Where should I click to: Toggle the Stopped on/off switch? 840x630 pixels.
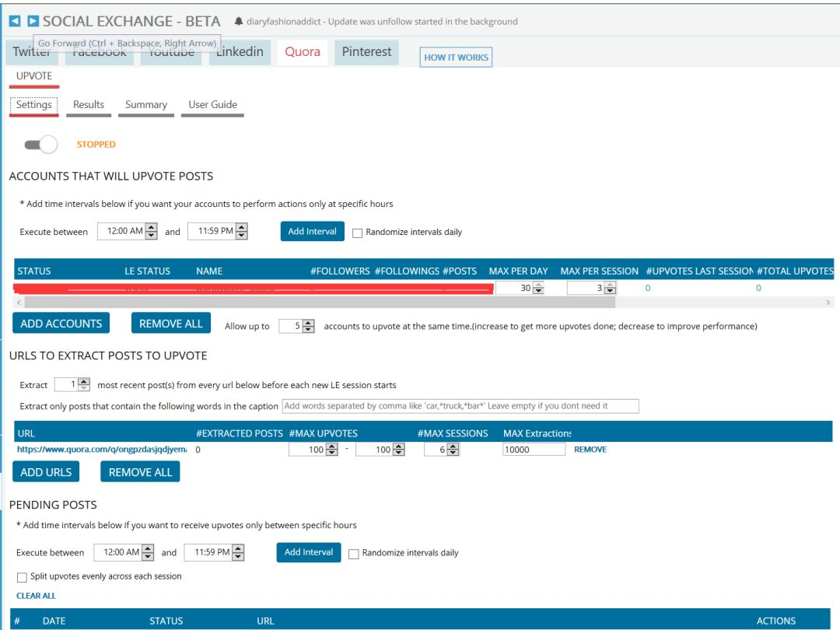tap(40, 145)
